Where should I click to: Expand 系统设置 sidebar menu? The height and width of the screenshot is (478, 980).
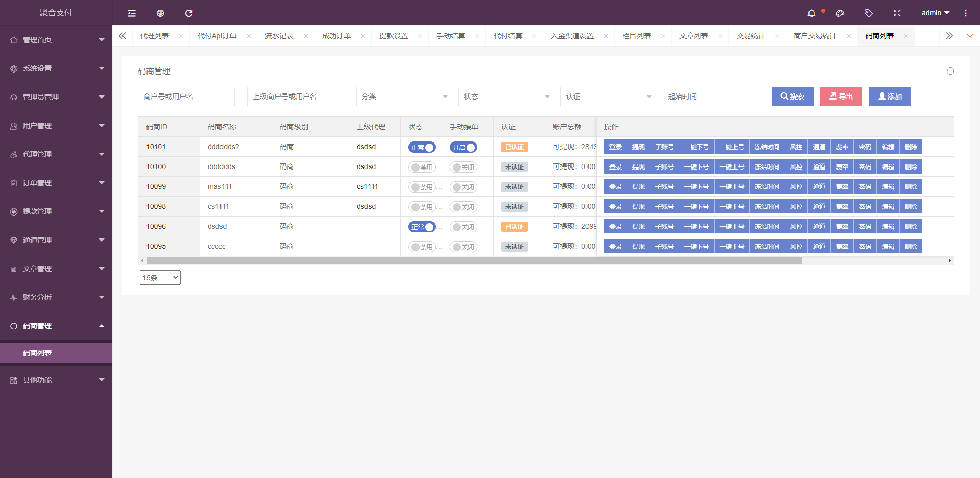click(x=56, y=68)
